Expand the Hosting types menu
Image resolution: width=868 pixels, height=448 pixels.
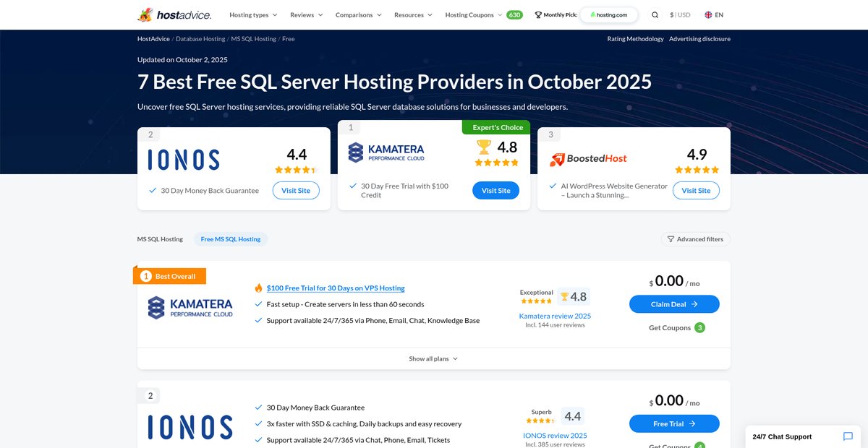(x=253, y=14)
